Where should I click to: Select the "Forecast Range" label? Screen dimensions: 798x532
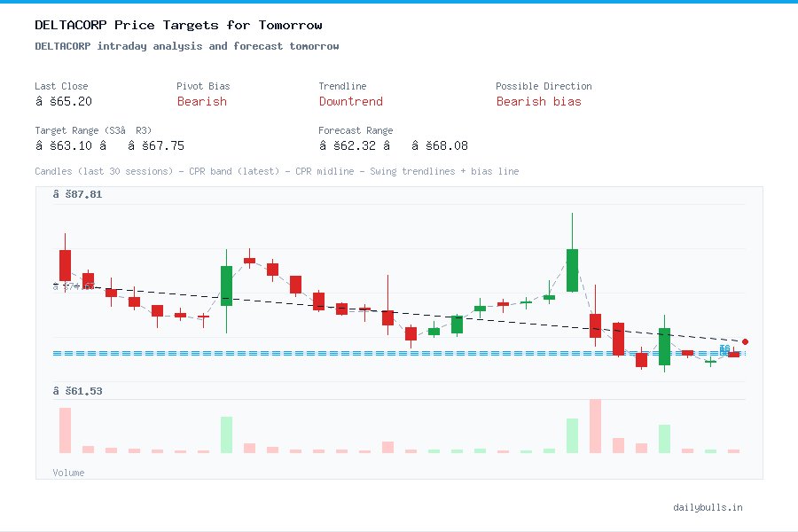(356, 130)
